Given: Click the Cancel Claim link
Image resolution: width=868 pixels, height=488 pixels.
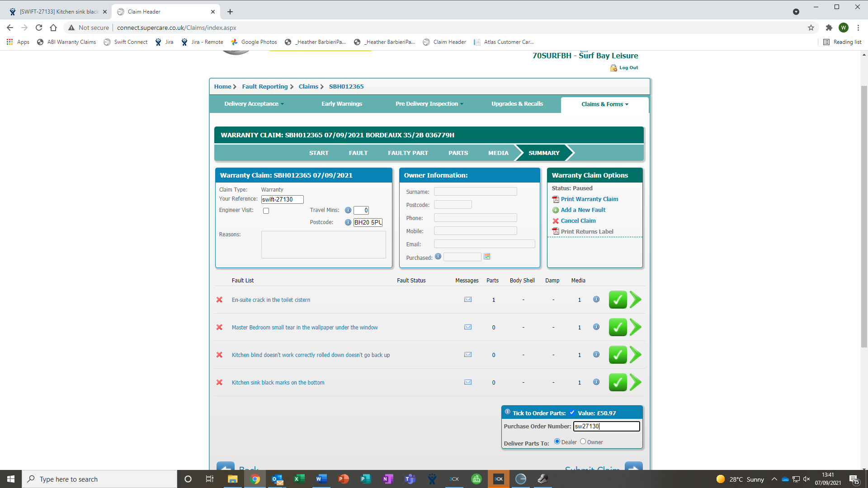Looking at the screenshot, I should [578, 221].
